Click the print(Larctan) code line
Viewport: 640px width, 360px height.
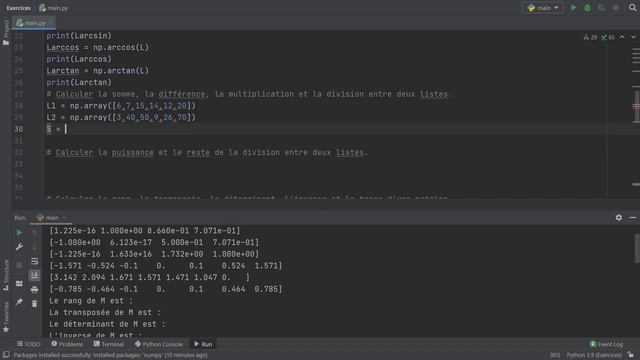click(79, 82)
